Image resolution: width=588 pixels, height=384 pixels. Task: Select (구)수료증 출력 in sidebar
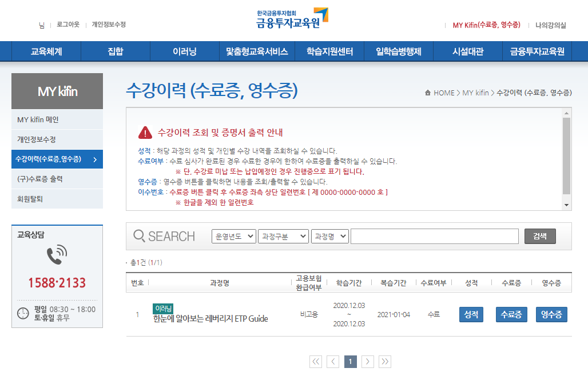57,179
